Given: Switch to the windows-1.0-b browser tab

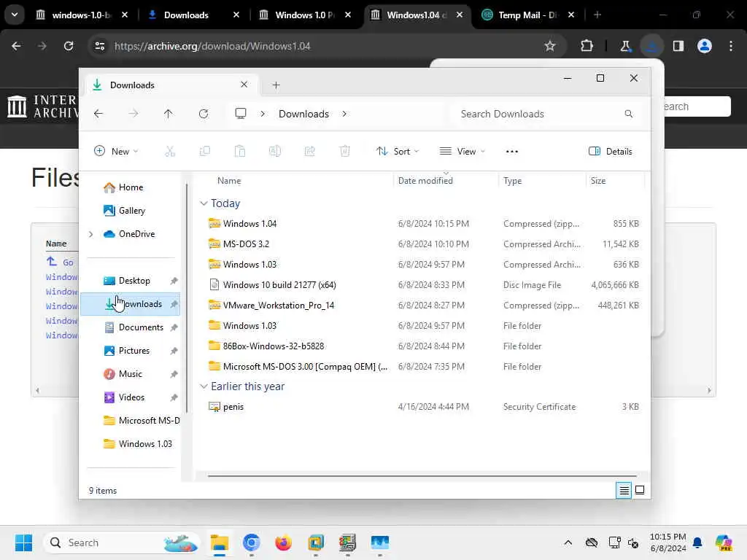Looking at the screenshot, I should (81, 15).
